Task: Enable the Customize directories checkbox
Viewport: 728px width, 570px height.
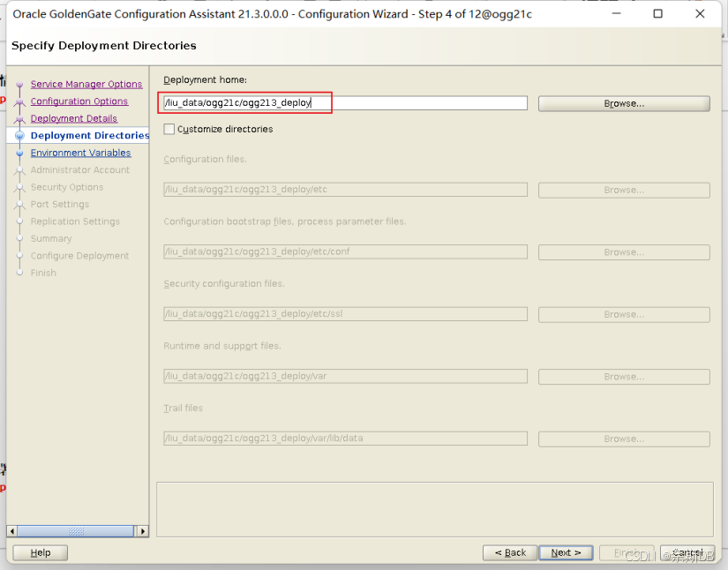Action: click(169, 129)
